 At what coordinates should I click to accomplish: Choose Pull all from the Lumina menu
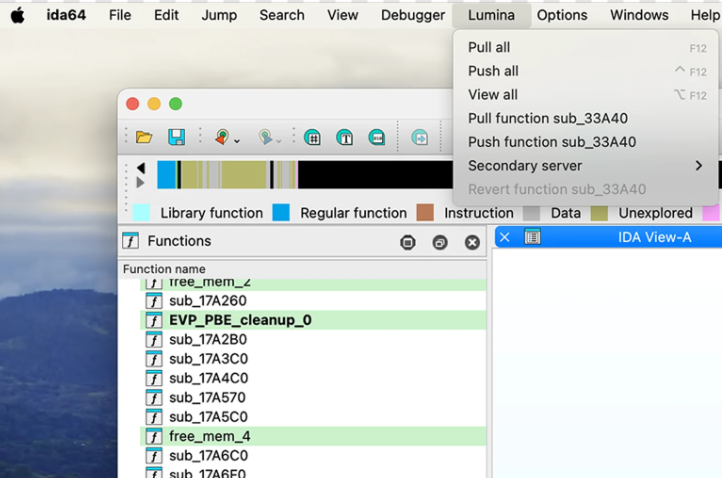pos(489,47)
